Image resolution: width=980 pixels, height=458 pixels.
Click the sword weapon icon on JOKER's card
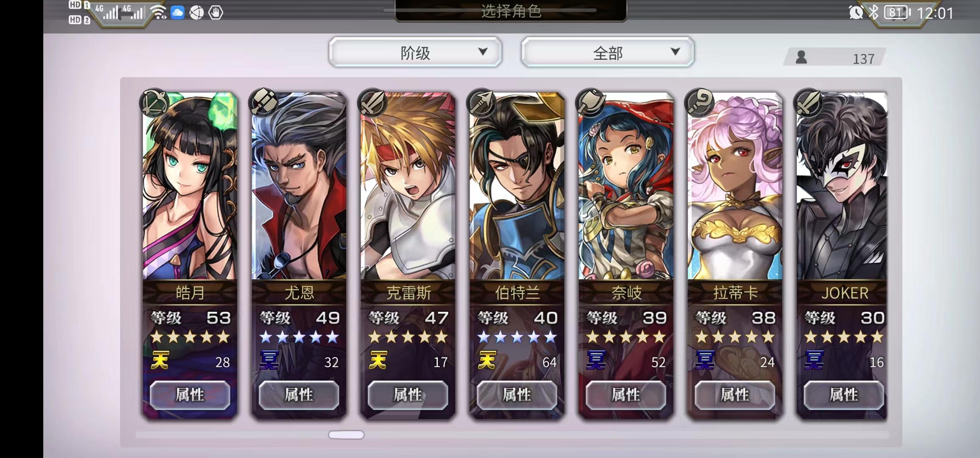(x=809, y=103)
